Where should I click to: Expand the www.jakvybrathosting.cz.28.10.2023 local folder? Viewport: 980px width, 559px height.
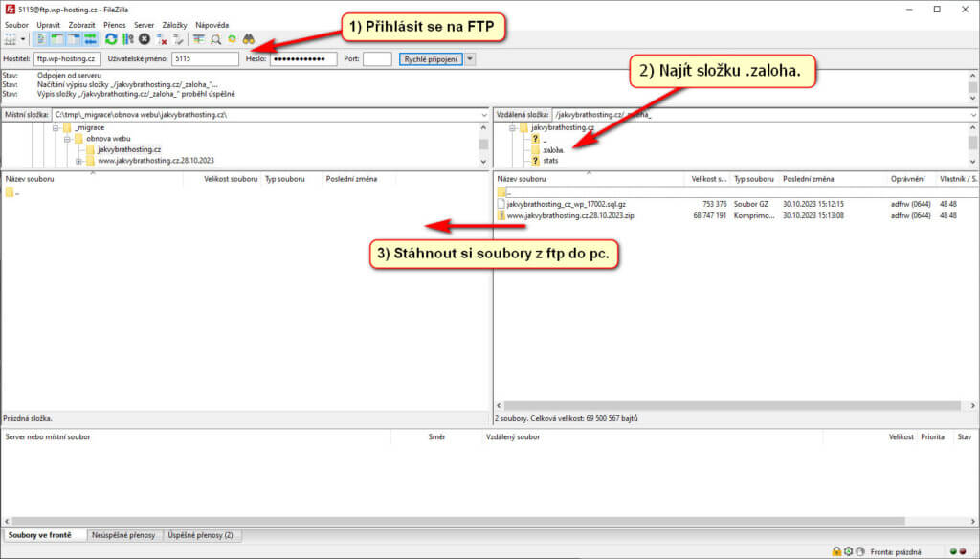(78, 161)
